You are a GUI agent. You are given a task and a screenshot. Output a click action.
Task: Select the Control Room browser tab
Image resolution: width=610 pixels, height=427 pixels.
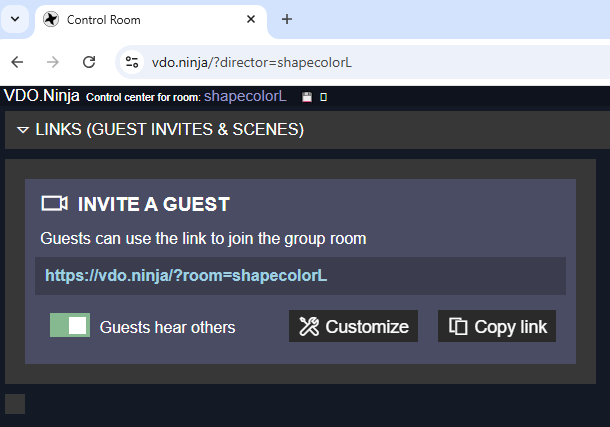151,19
